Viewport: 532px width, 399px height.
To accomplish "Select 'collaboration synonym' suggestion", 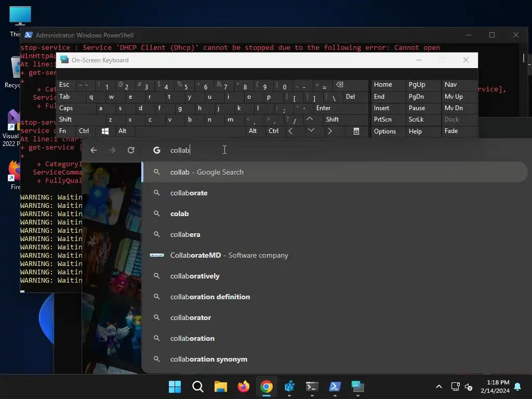I will pos(335,359).
